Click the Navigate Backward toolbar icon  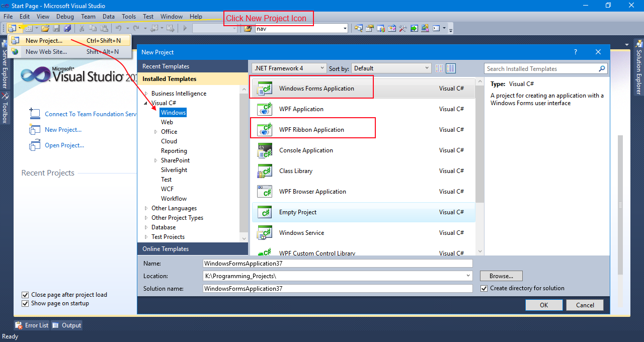point(154,28)
